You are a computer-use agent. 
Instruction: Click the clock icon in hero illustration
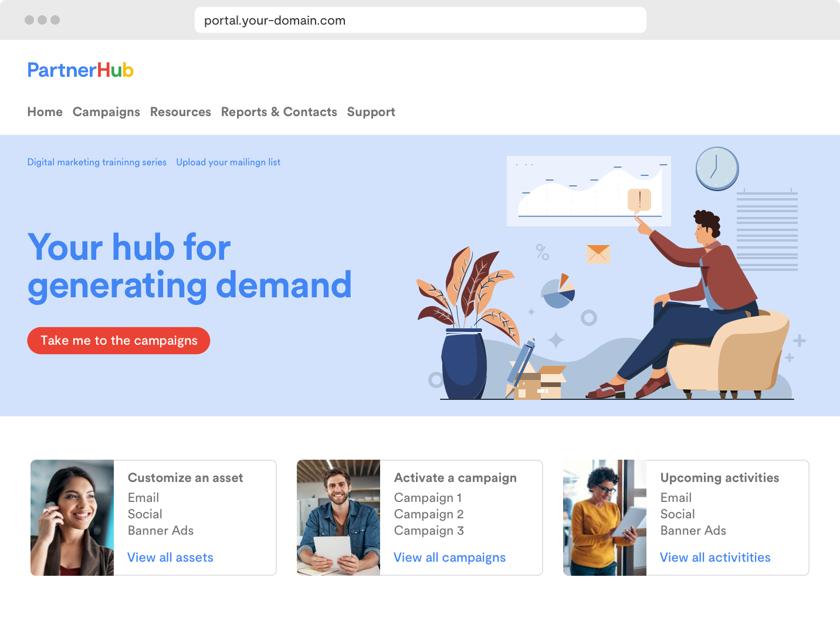pyautogui.click(x=717, y=169)
